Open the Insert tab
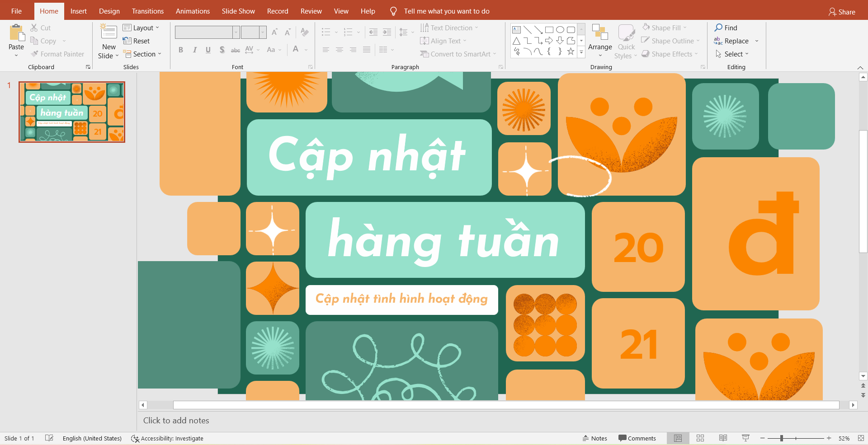Image resolution: width=868 pixels, height=445 pixels. (78, 11)
